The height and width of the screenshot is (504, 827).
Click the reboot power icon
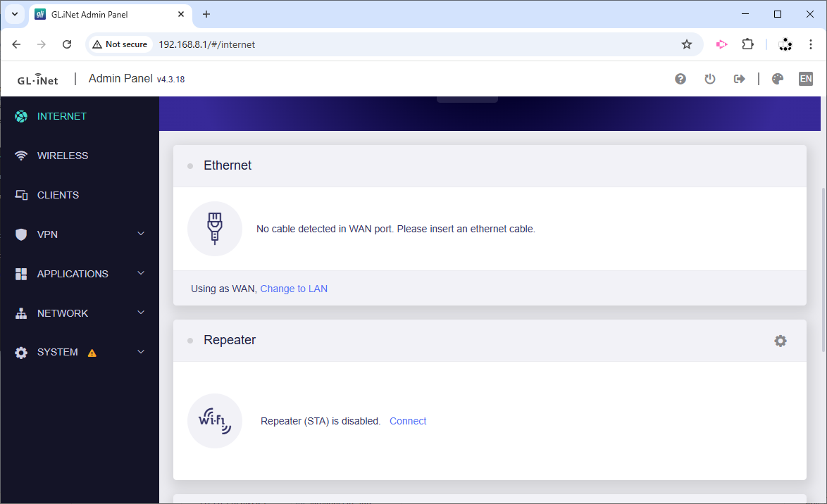click(x=710, y=79)
